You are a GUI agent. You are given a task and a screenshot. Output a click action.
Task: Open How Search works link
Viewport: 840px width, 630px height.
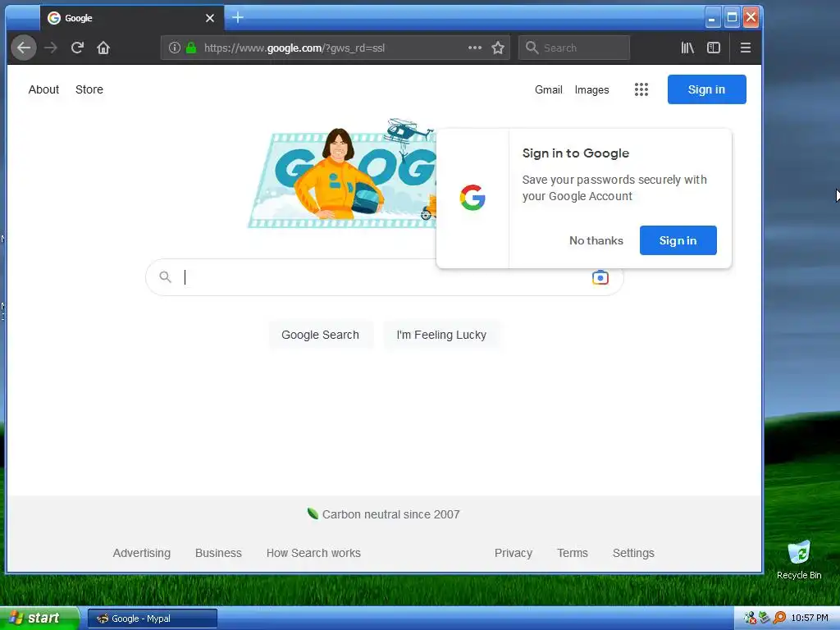313,553
